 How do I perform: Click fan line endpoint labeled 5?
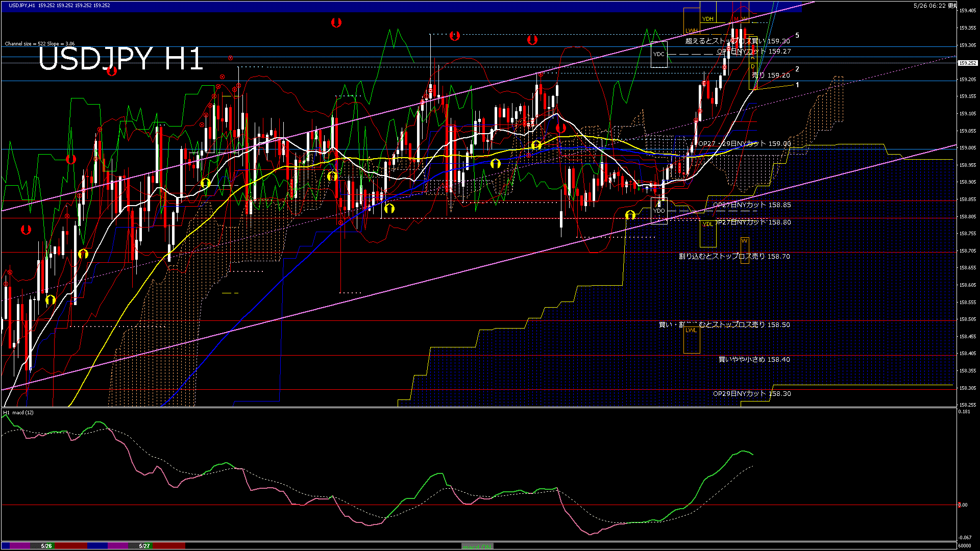tap(797, 36)
